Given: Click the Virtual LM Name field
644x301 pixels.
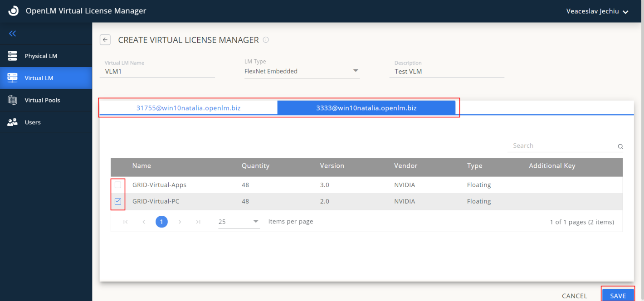Looking at the screenshot, I should click(159, 71).
